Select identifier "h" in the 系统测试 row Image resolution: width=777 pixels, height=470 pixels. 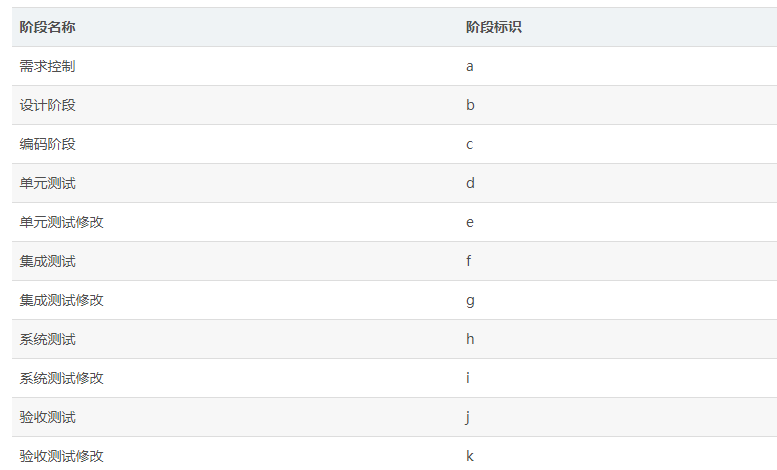tap(470, 339)
